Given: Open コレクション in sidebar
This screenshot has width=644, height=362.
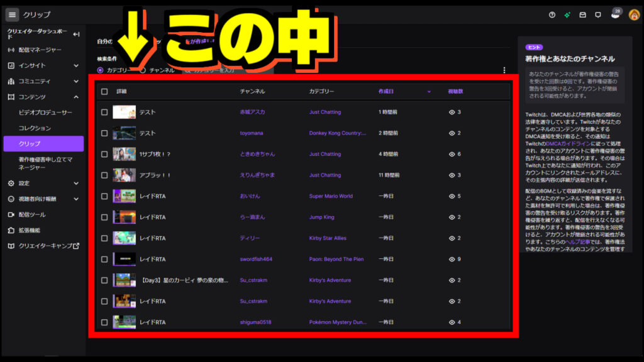Looking at the screenshot, I should tap(35, 128).
